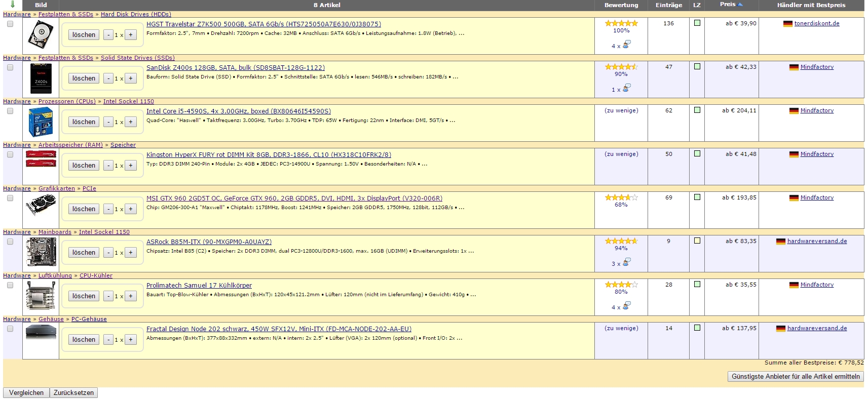Viewport: 868px width, 399px height.
Task: Open Hard Disk Drives (HDDs) category link
Action: coord(136,15)
